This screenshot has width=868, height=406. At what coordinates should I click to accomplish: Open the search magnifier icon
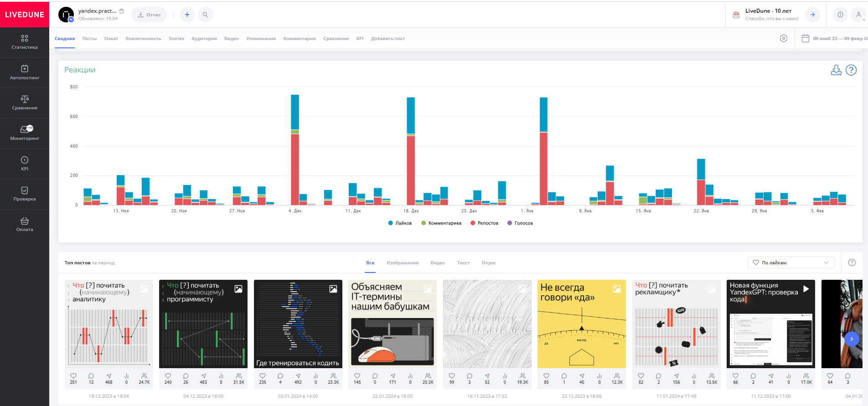coord(205,15)
